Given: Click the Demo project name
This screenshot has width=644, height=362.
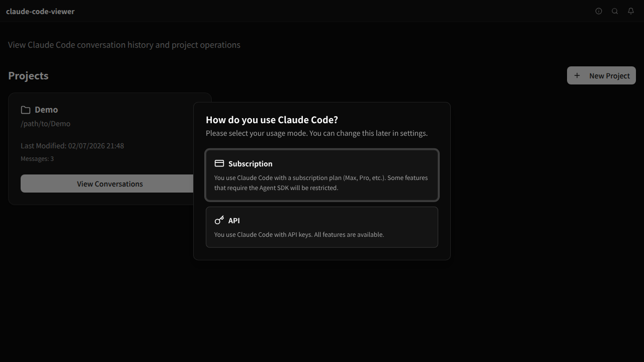Looking at the screenshot, I should point(46,110).
